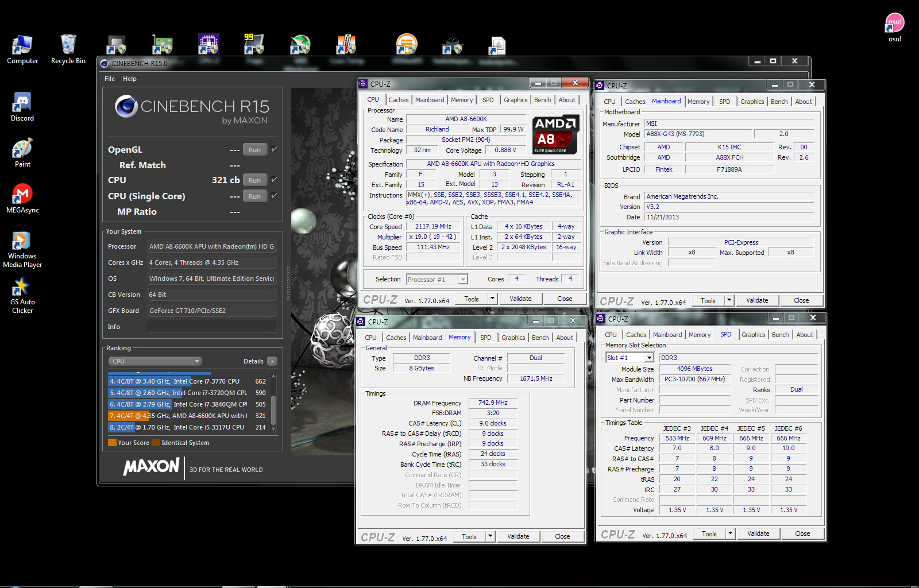Viewport: 919px width, 588px height.
Task: Click the Max Bandwidth value PC3-10700
Action: [694, 379]
